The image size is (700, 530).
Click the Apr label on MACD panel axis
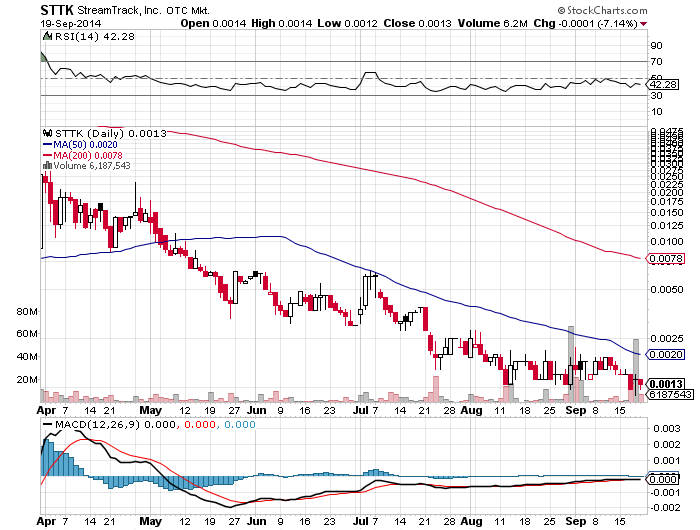pyautogui.click(x=46, y=521)
